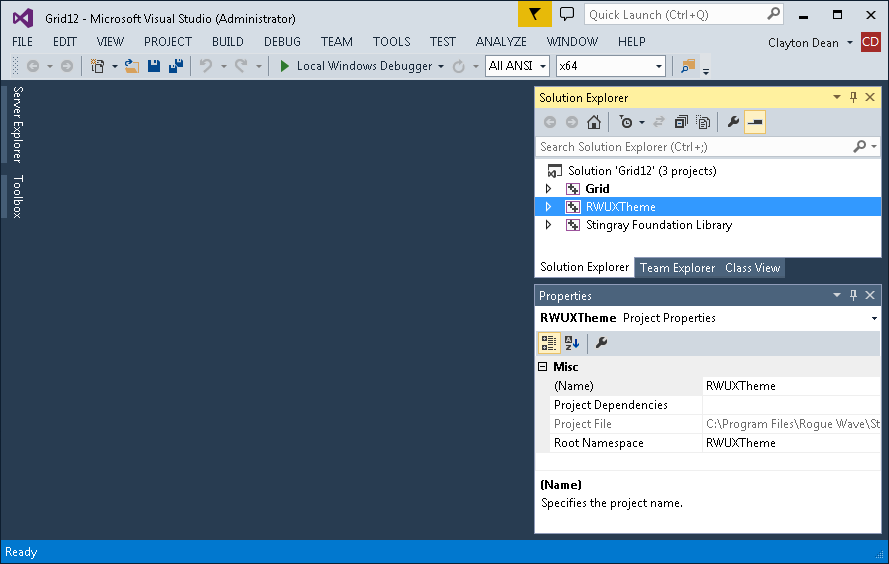Click the Show All Files icon
Viewport: 889px width, 564px height.
tap(703, 122)
